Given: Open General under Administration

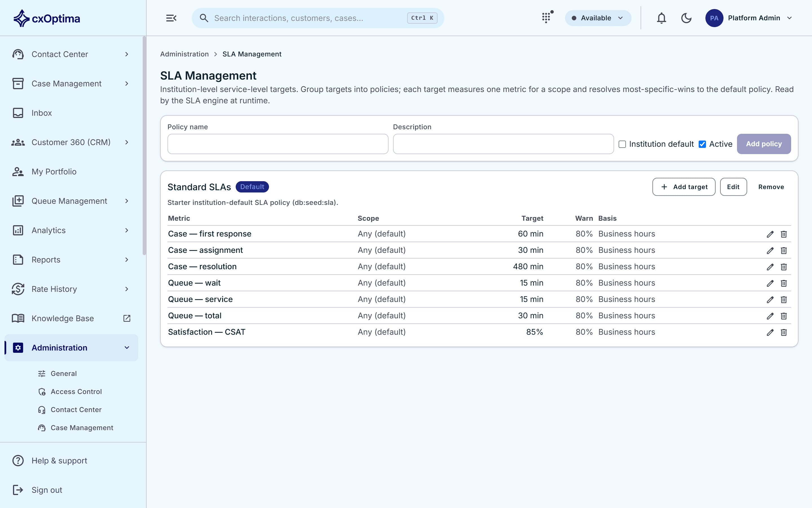Looking at the screenshot, I should 63,374.
